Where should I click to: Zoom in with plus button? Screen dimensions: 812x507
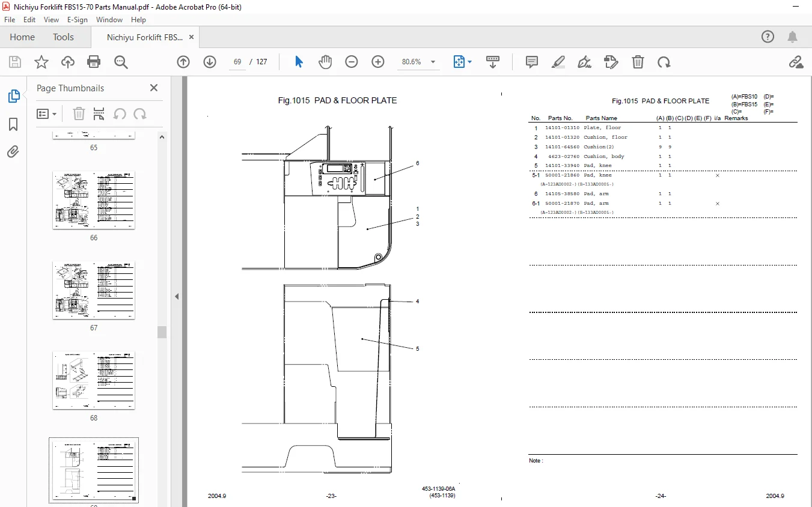[378, 62]
